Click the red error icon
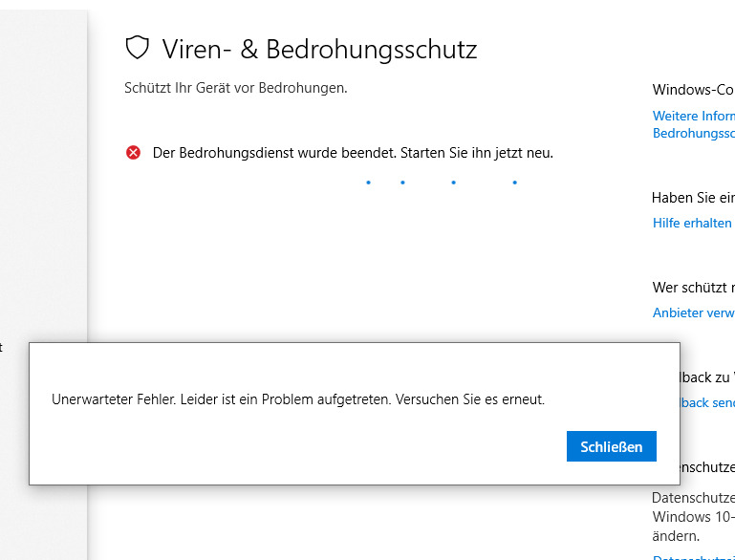The image size is (735, 560). (133, 153)
